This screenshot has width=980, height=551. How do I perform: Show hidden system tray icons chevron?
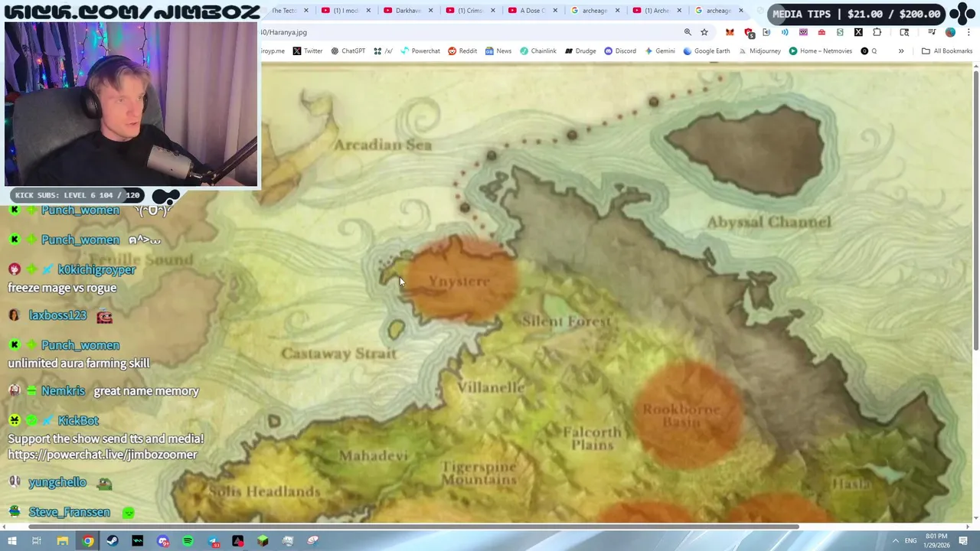point(895,541)
